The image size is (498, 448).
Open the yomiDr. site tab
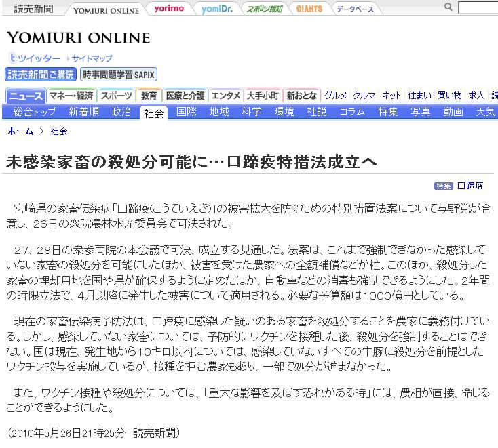click(218, 9)
